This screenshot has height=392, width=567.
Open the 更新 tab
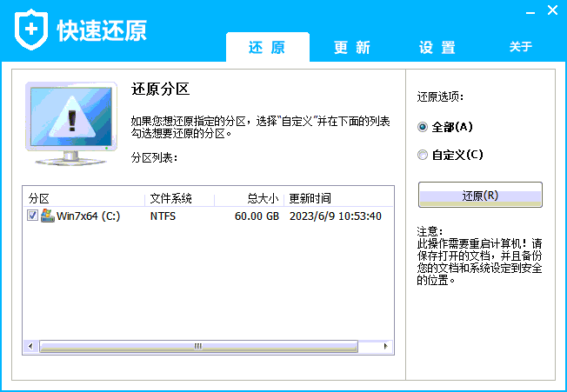[352, 47]
